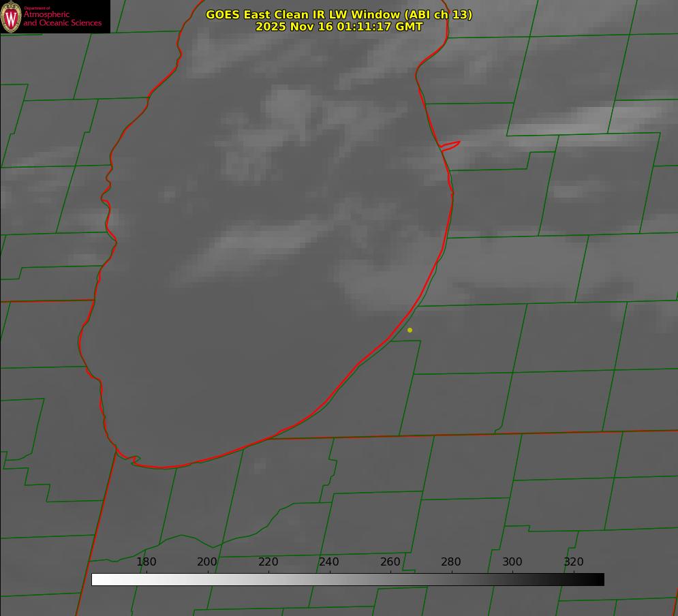The image size is (678, 616).
Task: Click the University of Wisconsin crest logo
Action: click(x=11, y=17)
